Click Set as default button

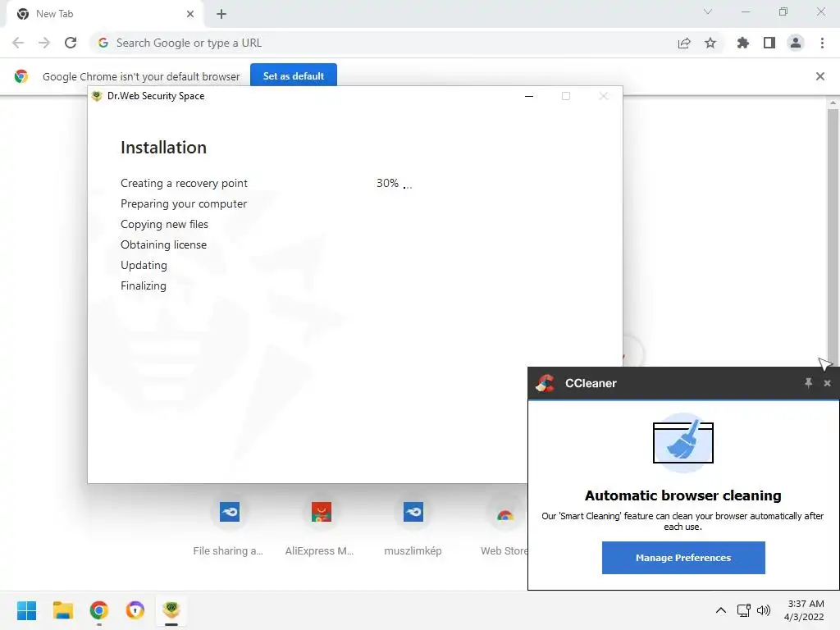coord(294,76)
